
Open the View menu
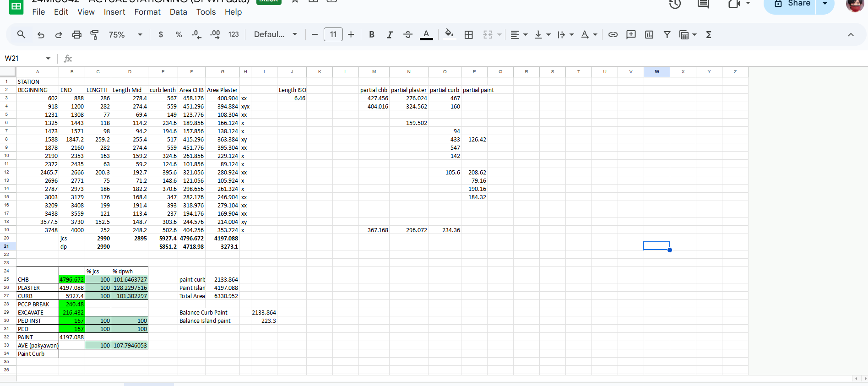pos(86,12)
